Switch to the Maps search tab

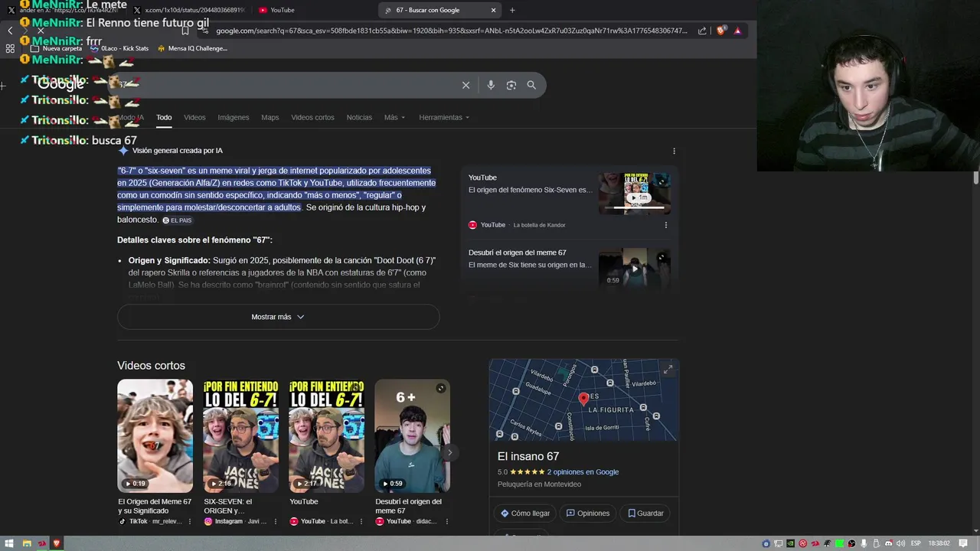pyautogui.click(x=269, y=117)
